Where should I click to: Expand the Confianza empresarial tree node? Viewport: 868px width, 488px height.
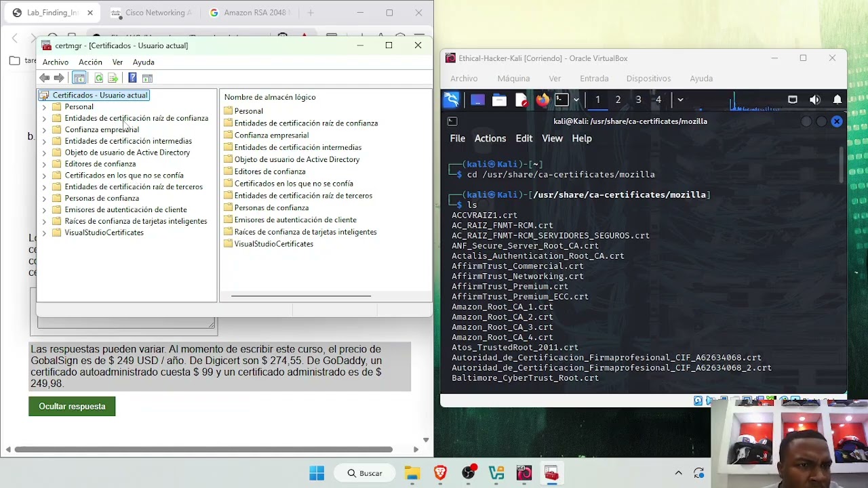[x=44, y=130]
